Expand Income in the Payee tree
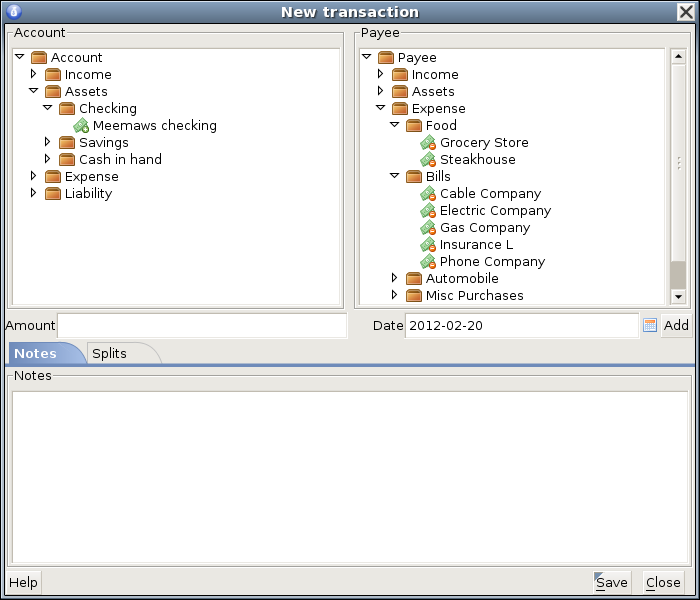The width and height of the screenshot is (700, 600). tap(380, 74)
